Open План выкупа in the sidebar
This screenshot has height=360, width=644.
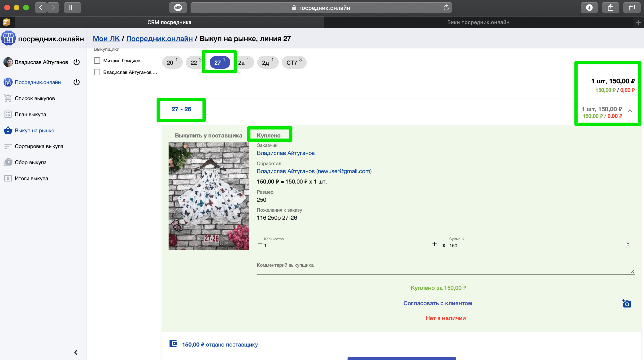pyautogui.click(x=30, y=114)
